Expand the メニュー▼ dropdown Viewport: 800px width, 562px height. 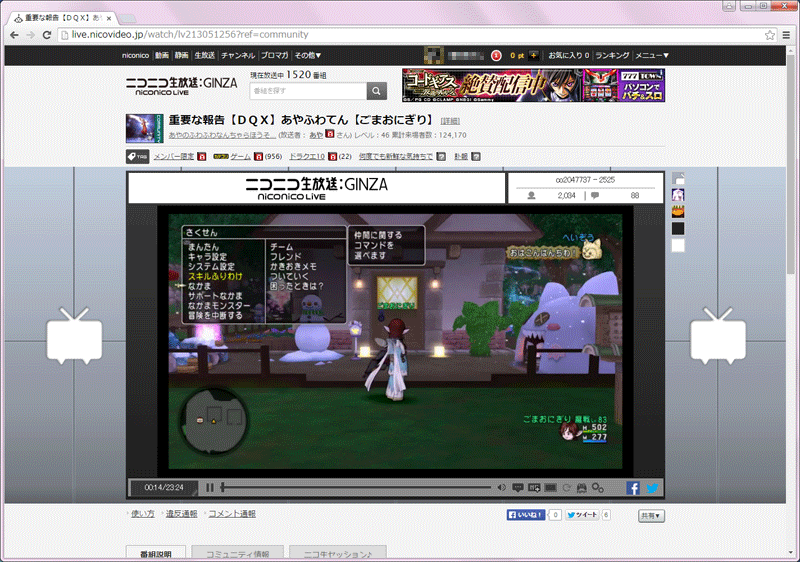652,55
